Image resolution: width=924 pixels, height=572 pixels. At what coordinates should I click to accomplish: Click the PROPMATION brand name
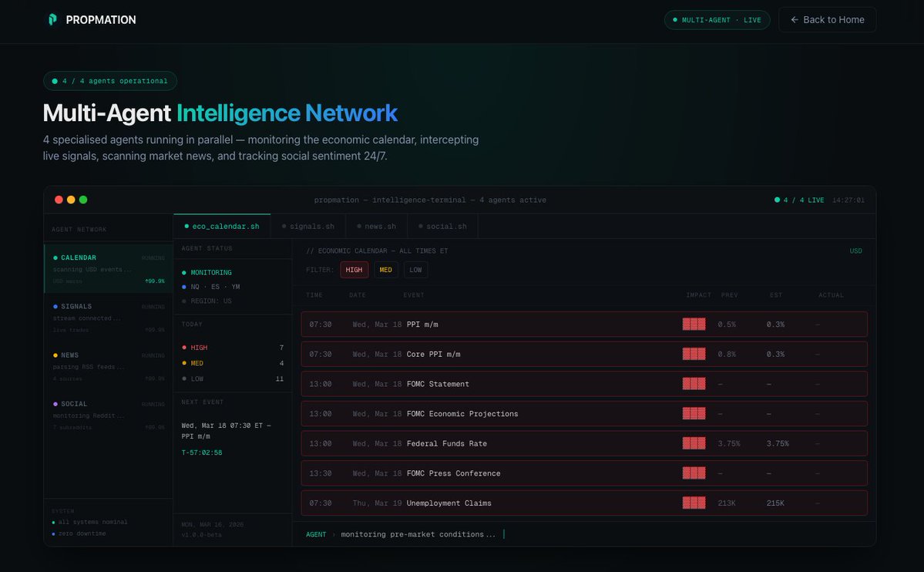pyautogui.click(x=101, y=20)
